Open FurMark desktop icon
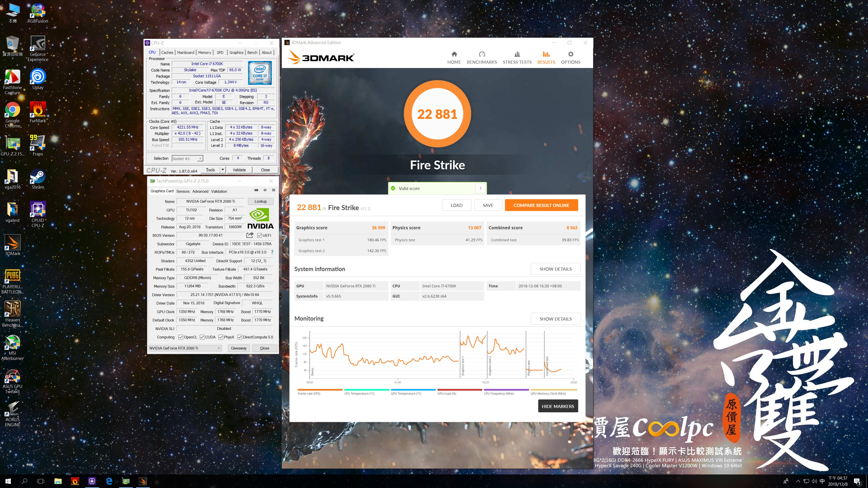This screenshot has width=868, height=488. tap(38, 113)
